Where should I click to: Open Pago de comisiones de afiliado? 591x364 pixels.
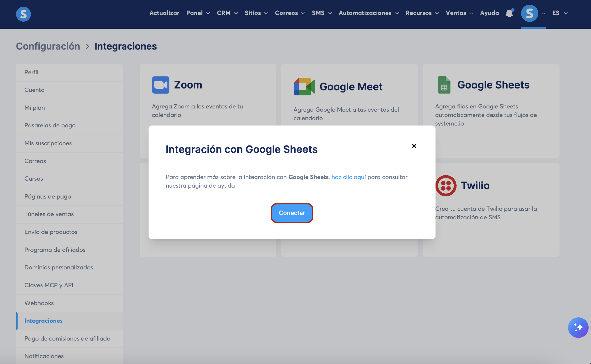point(69,339)
